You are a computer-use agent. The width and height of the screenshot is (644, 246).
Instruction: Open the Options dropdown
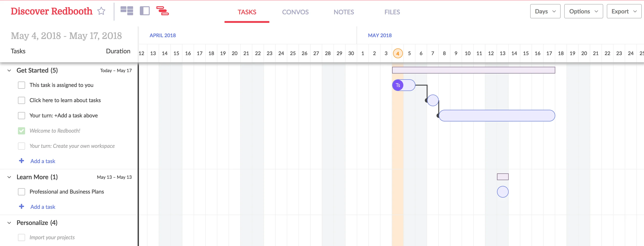click(x=583, y=11)
